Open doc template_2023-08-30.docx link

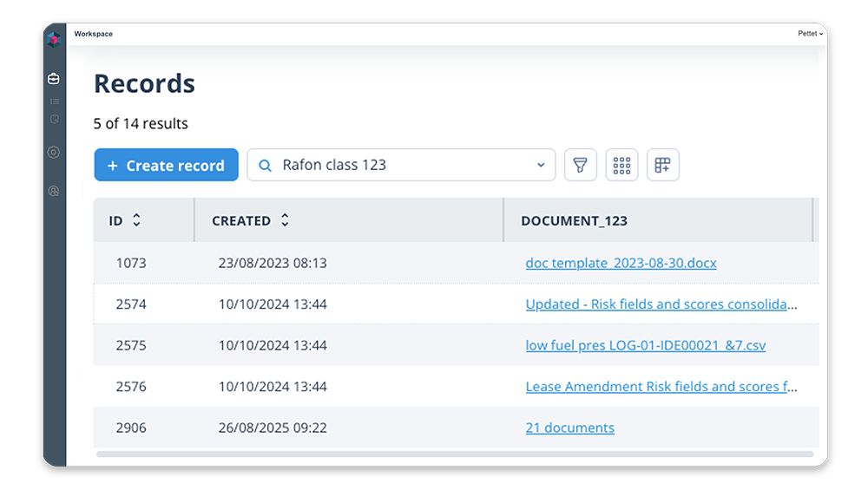(x=621, y=263)
